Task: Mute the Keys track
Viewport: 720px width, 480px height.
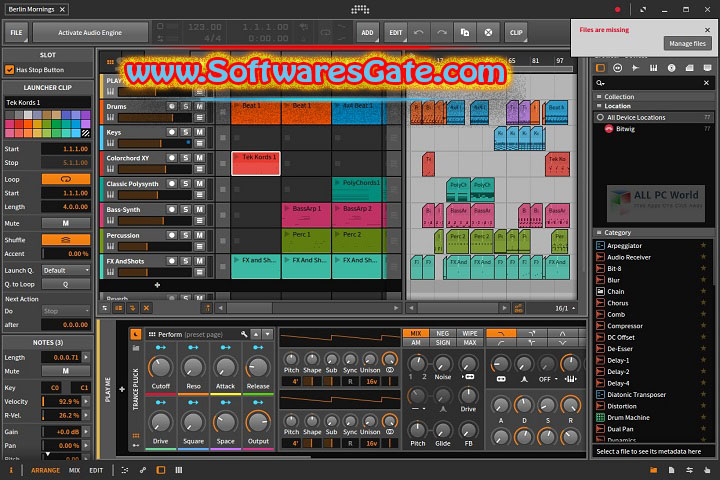Action: (x=199, y=132)
